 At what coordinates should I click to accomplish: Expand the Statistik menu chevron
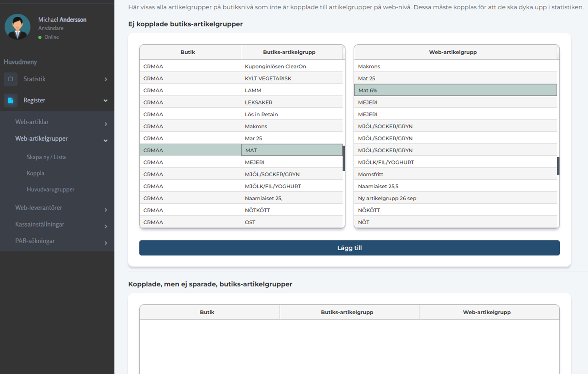pyautogui.click(x=106, y=79)
